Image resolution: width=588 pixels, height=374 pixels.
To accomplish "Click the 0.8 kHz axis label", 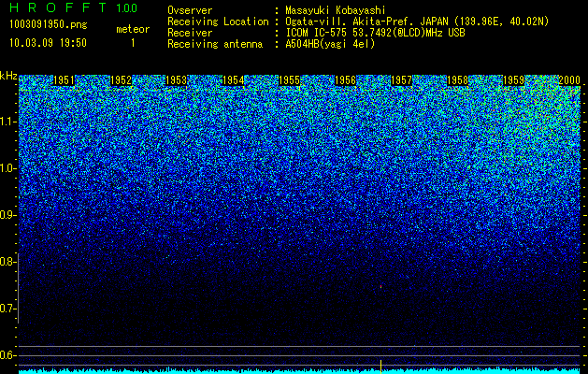I will coord(8,262).
